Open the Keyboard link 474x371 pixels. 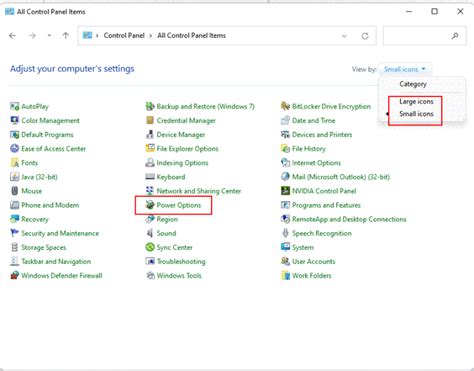171,177
